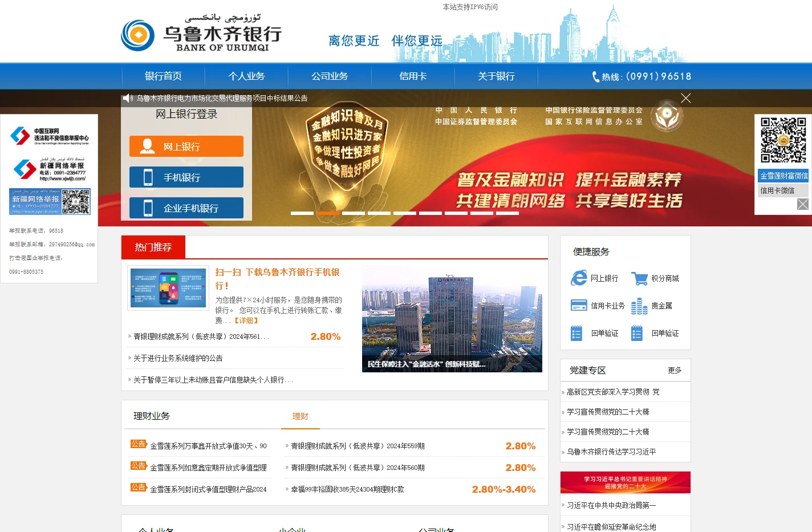This screenshot has height=532, width=812.
Task: Select the 金雪莲财富微信 tab
Action: pyautogui.click(x=783, y=176)
